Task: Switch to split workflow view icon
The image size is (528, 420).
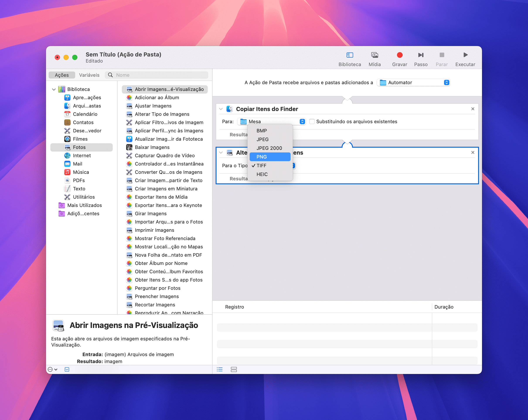Action: click(x=234, y=370)
